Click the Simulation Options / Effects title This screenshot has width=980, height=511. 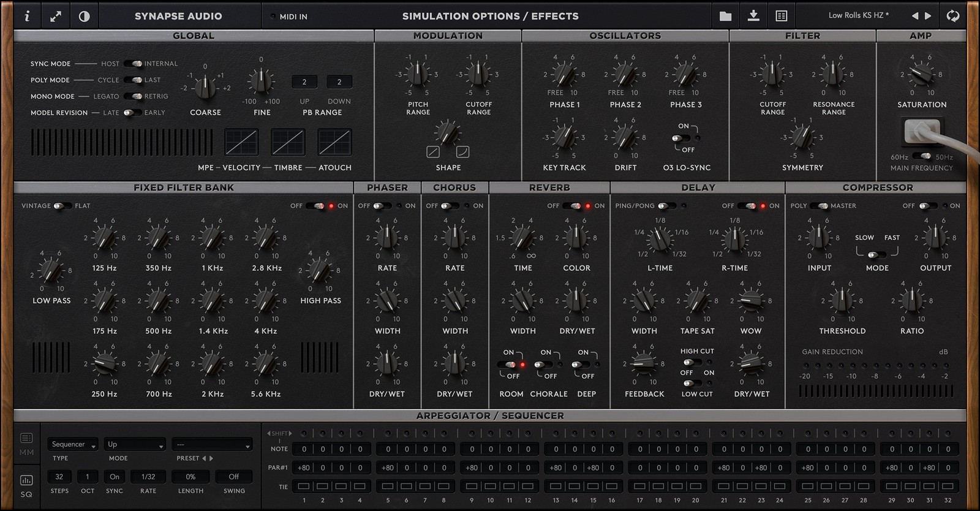coord(490,17)
